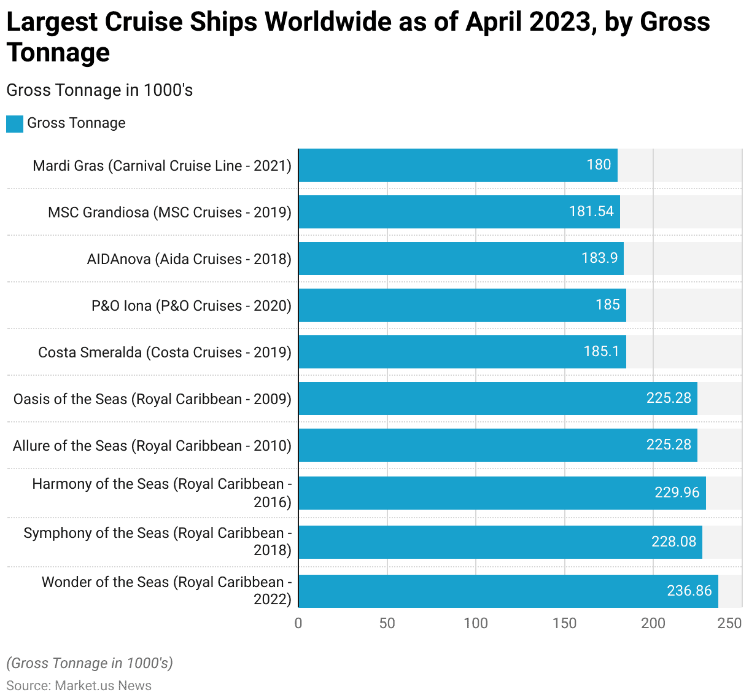Click the P&O Iona bar

(x=462, y=305)
